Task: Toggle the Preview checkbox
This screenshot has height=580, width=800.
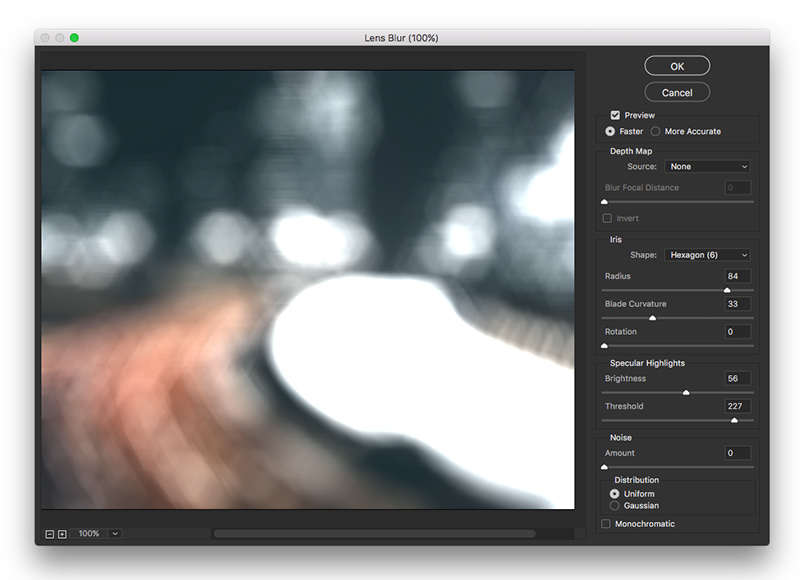Action: point(615,115)
